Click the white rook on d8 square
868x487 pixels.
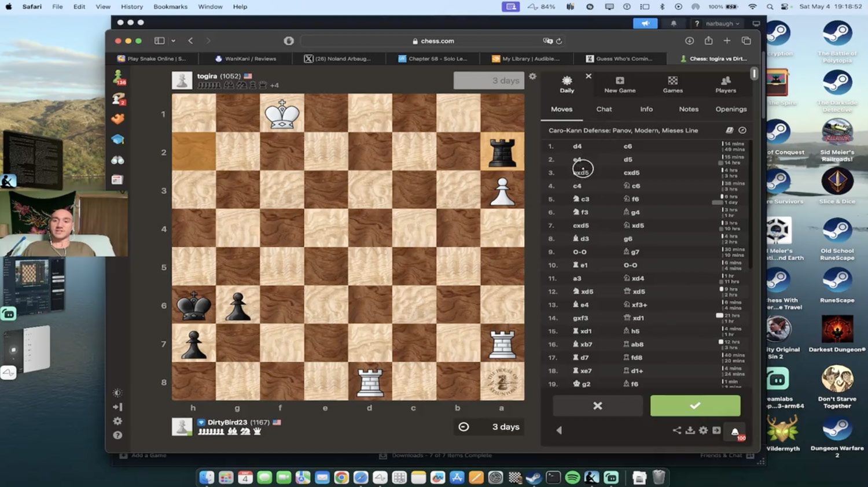[x=370, y=382]
